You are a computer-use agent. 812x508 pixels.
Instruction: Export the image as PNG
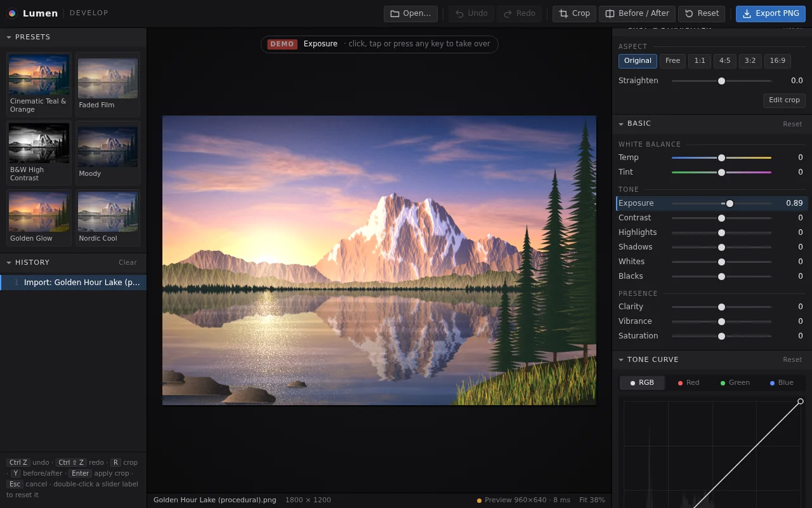pyautogui.click(x=770, y=13)
